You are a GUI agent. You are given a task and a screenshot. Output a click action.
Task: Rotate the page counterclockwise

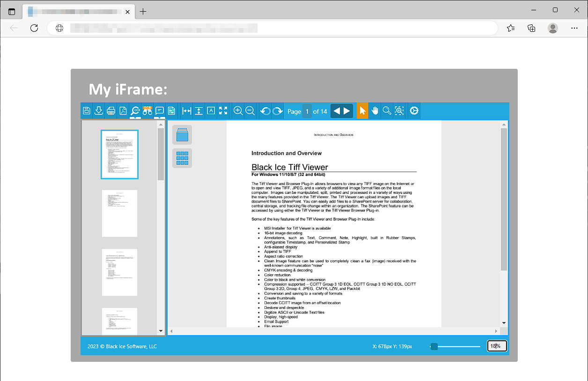pos(265,111)
